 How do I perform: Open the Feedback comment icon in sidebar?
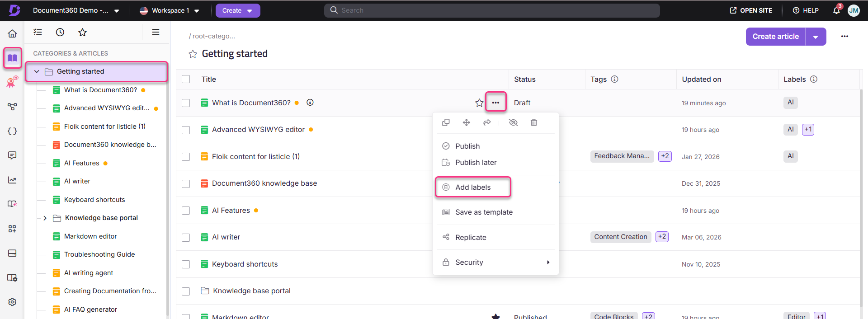click(x=12, y=155)
